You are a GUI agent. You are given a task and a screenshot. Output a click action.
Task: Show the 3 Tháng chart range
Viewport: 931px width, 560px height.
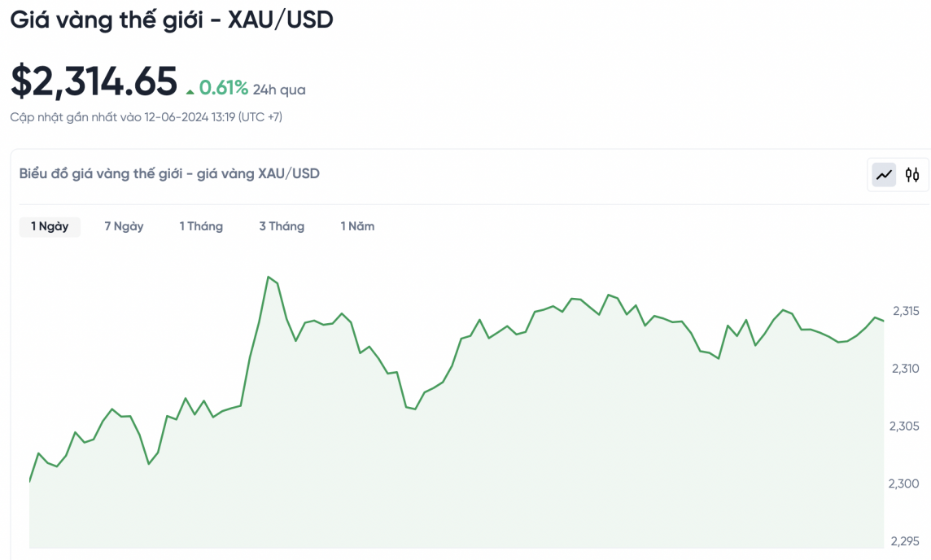pos(282,226)
